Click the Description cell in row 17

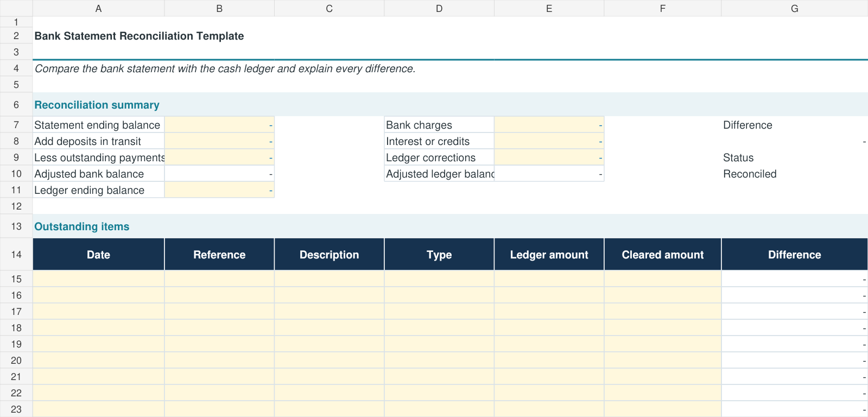coord(329,311)
